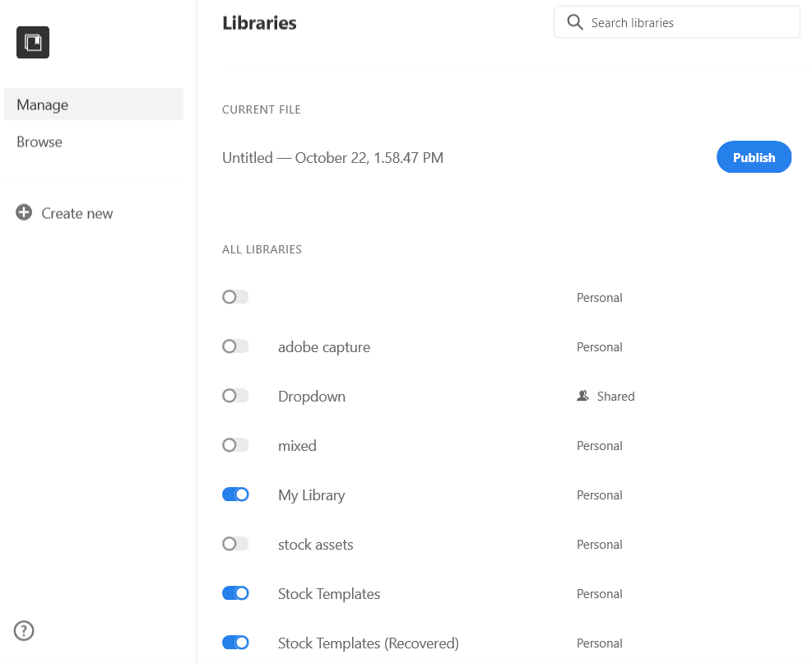The width and height of the screenshot is (812, 664).
Task: Select the My Library name text
Action: click(311, 495)
